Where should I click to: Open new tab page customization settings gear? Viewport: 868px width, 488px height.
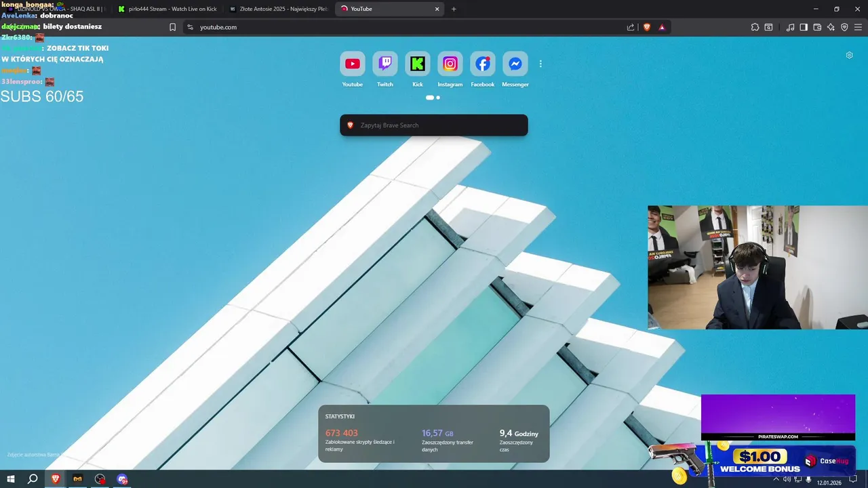[x=849, y=55]
